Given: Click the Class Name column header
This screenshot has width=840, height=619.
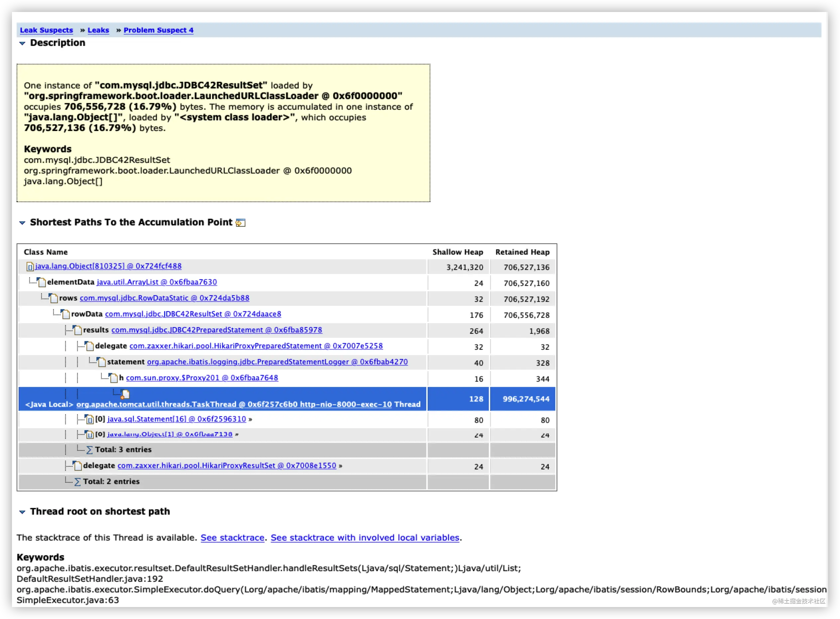Looking at the screenshot, I should click(46, 252).
